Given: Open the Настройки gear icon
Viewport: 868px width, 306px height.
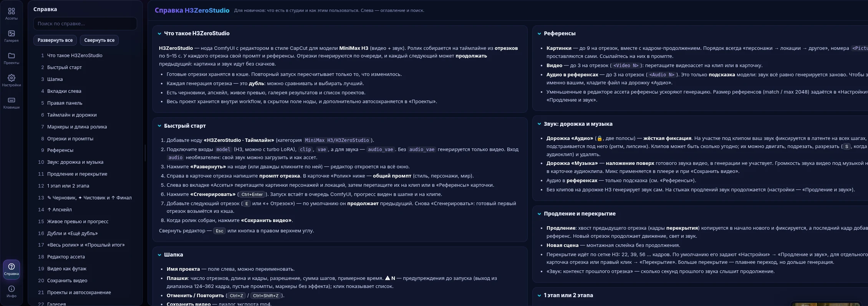Looking at the screenshot, I should tap(12, 81).
